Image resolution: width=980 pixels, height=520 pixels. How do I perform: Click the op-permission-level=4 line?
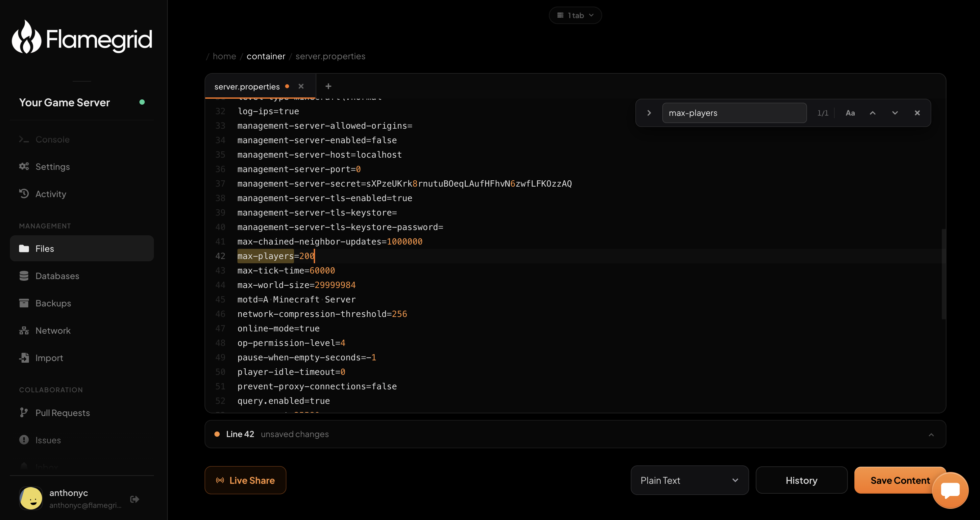tap(291, 343)
